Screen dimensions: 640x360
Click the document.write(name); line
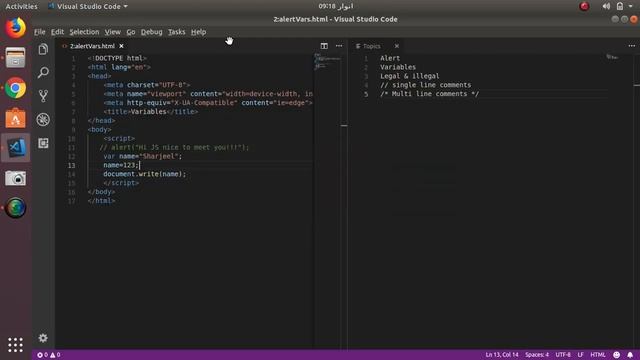click(x=144, y=174)
